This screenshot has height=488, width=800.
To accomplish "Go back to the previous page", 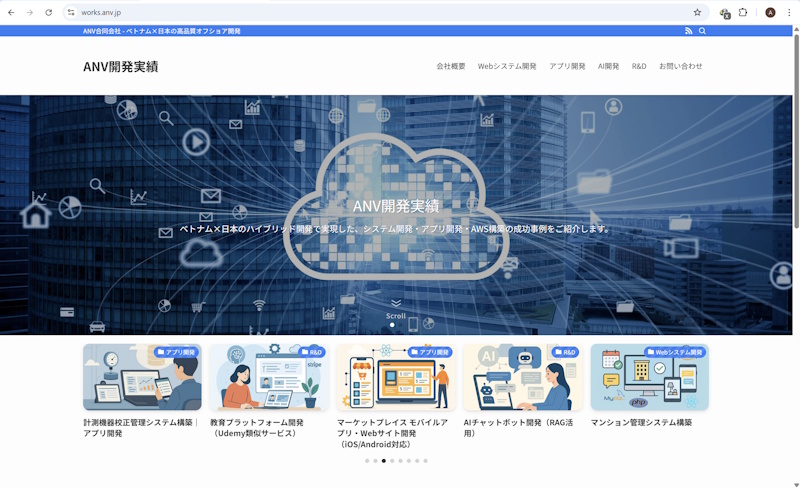I will pyautogui.click(x=11, y=12).
